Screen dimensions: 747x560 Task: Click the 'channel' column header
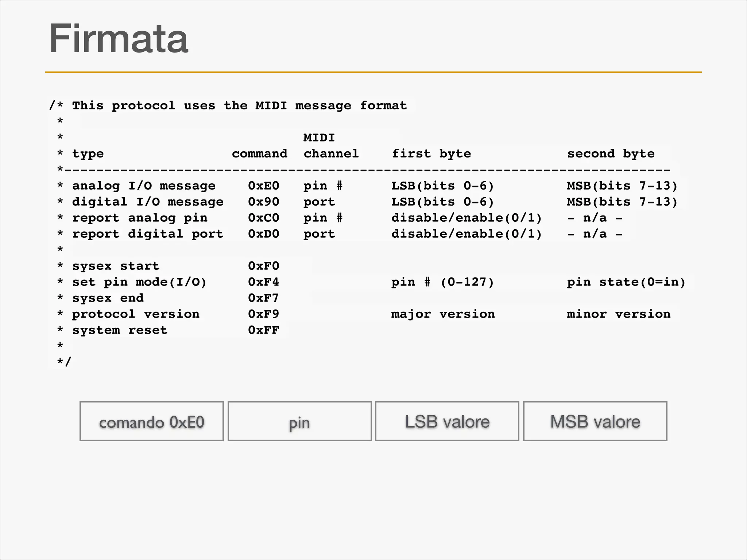pos(331,154)
